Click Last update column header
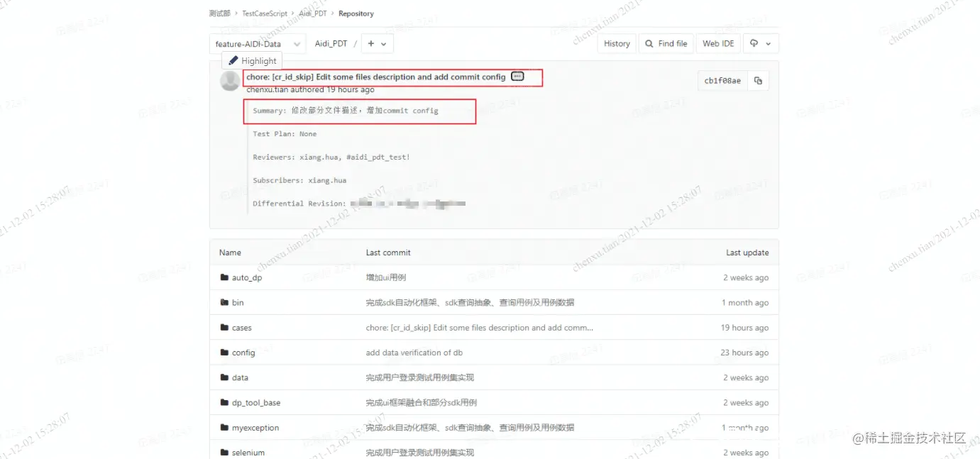Screen dimensions: 980x459 pyautogui.click(x=747, y=253)
